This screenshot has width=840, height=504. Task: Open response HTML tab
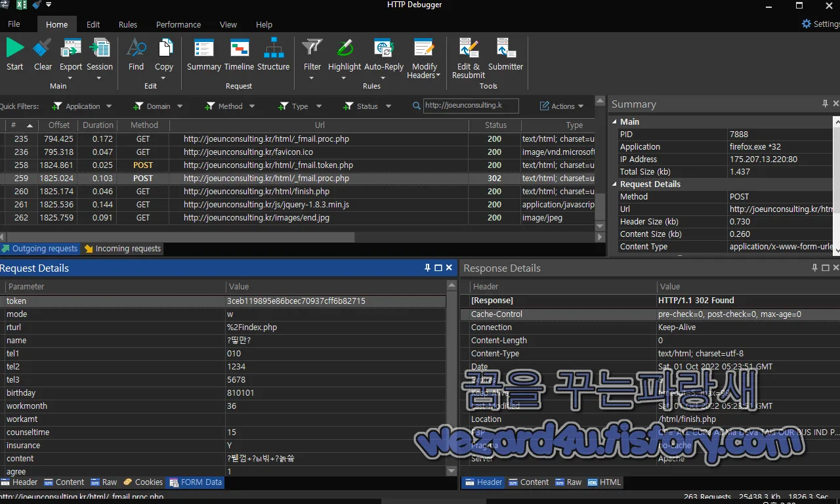click(604, 482)
